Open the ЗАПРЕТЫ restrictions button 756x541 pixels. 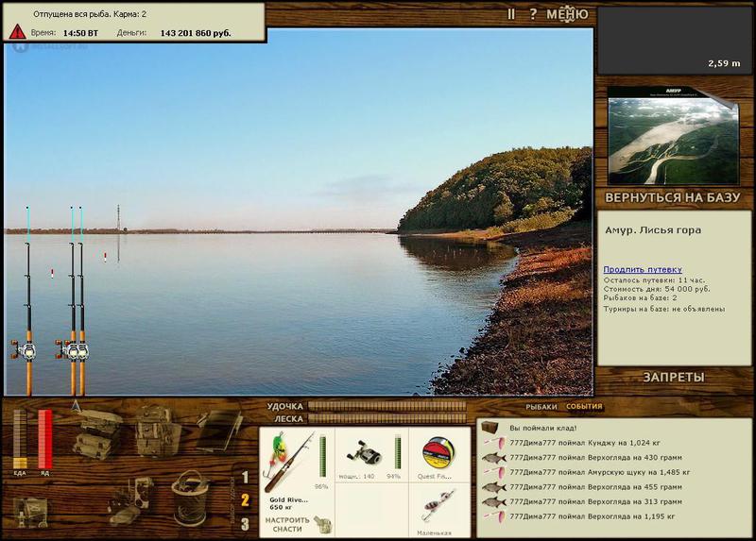[674, 377]
